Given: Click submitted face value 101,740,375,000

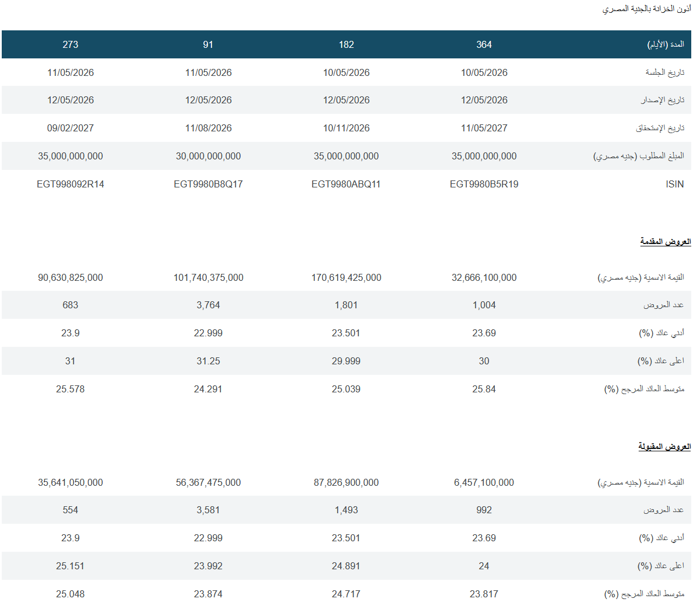Looking at the screenshot, I should [208, 278].
